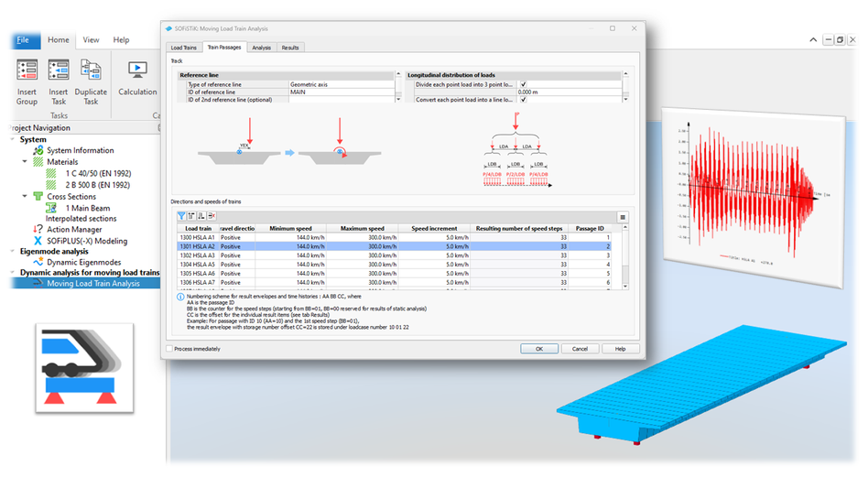Click the info icon beside numbering scheme
The image size is (868, 488).
click(180, 297)
